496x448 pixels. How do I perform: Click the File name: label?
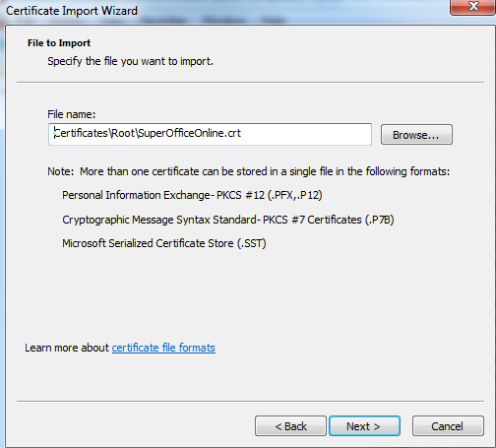point(72,114)
